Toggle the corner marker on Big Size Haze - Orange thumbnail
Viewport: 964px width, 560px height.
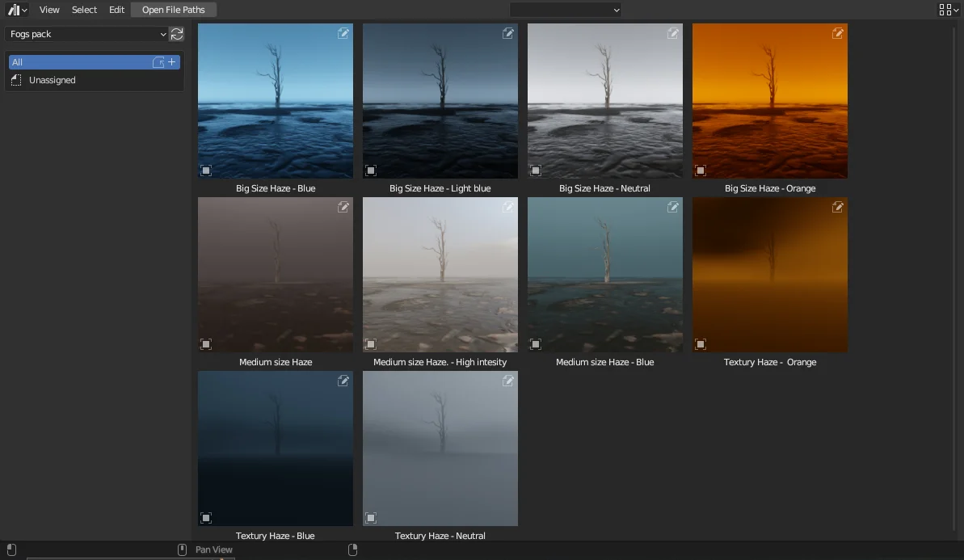(x=700, y=171)
